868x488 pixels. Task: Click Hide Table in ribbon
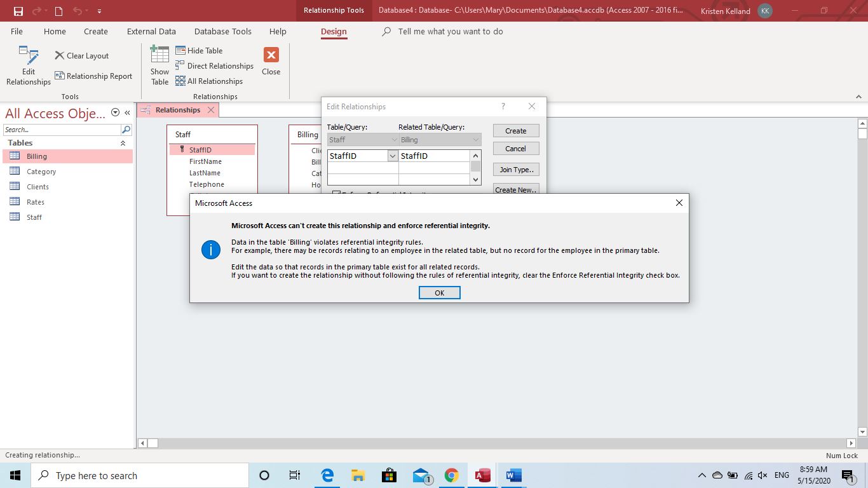pyautogui.click(x=199, y=51)
